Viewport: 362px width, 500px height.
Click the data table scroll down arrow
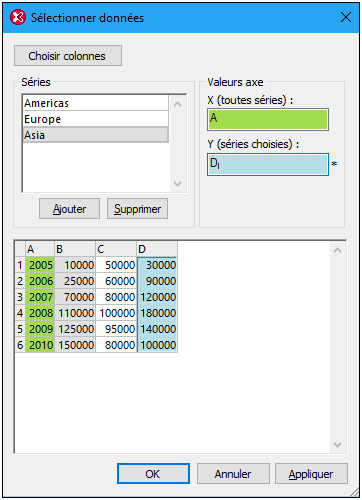(x=337, y=445)
